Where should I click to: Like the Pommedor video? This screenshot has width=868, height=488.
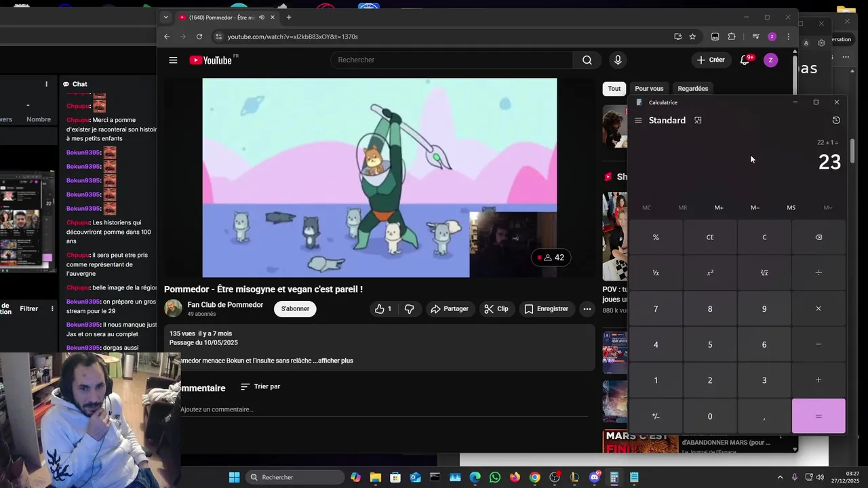(x=383, y=309)
